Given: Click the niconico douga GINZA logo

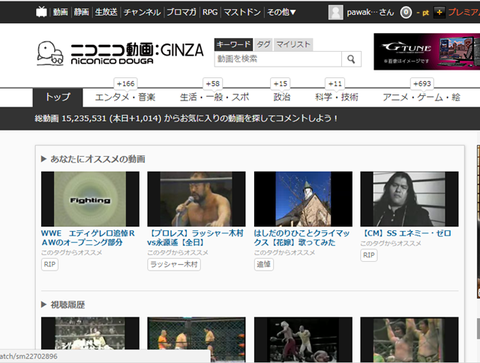Looking at the screenshot, I should (120, 53).
